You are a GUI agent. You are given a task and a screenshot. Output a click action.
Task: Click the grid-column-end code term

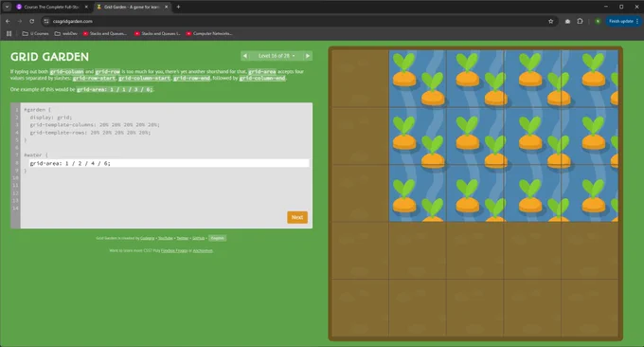[262, 78]
